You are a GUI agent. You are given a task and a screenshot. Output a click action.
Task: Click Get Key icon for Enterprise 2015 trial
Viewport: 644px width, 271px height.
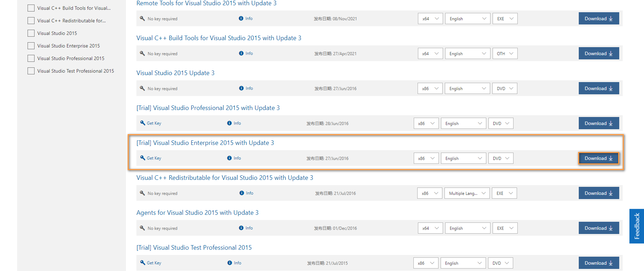[142, 158]
